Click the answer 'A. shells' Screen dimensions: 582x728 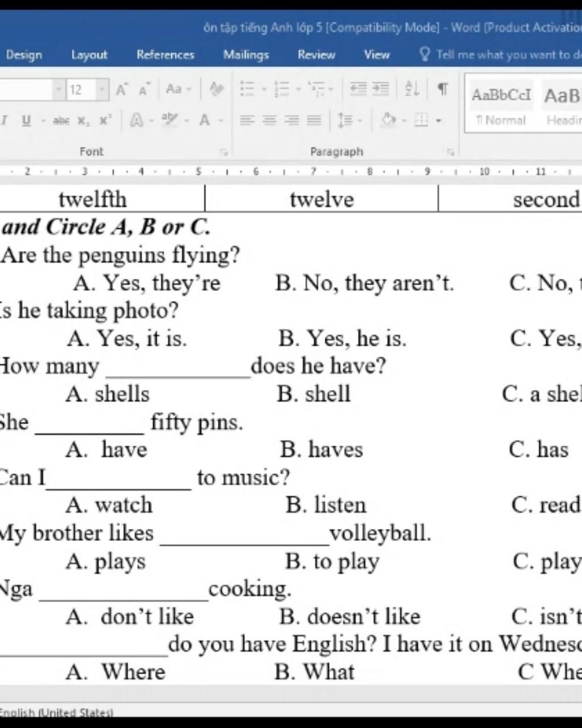107,394
